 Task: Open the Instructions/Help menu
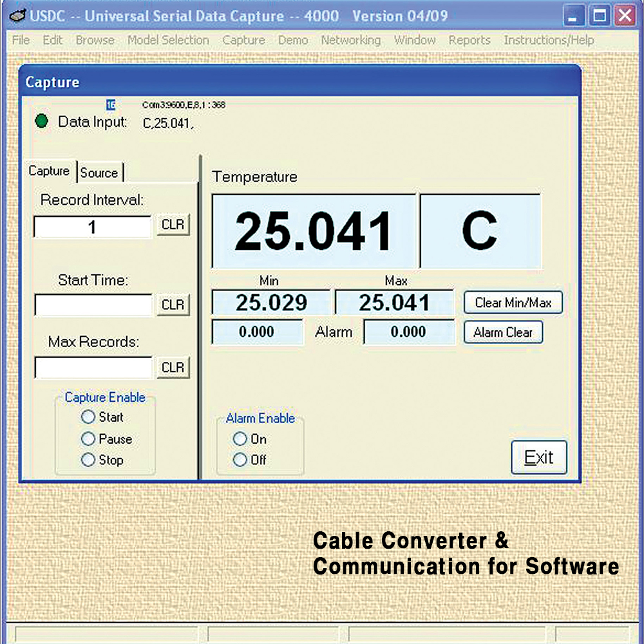click(x=549, y=40)
